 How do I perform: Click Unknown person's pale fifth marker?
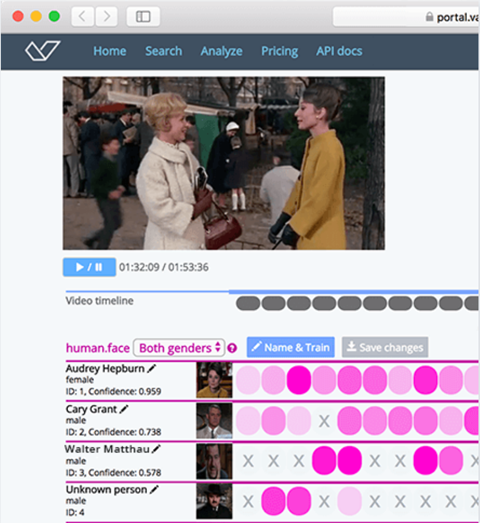[x=349, y=501]
